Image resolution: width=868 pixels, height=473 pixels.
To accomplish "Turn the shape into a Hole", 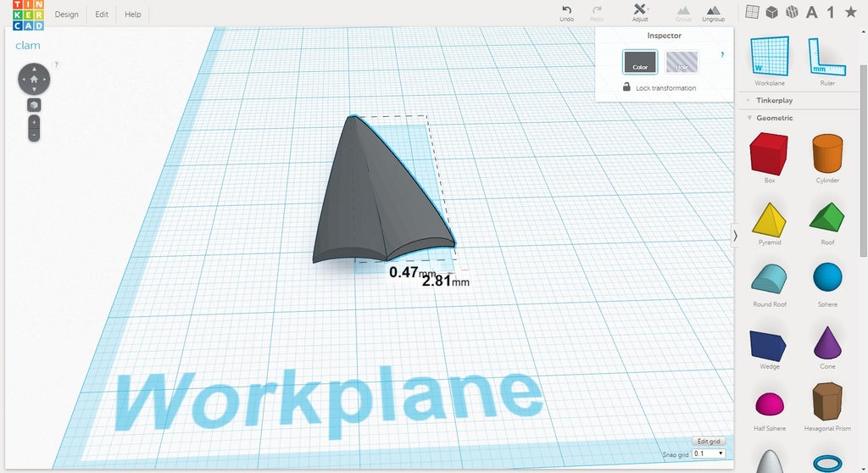I will coord(682,62).
